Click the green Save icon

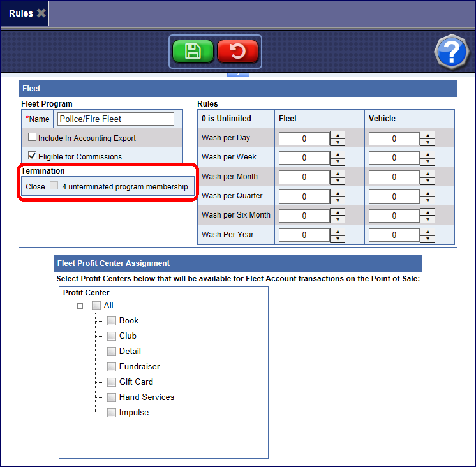coord(193,52)
